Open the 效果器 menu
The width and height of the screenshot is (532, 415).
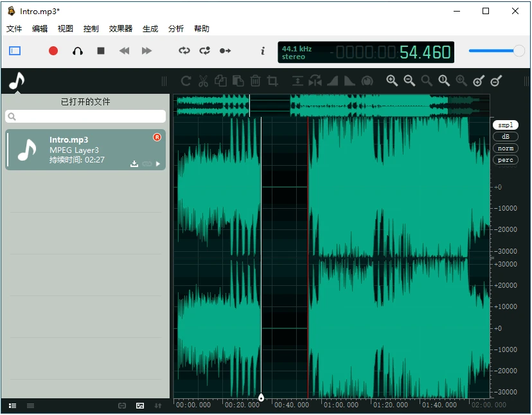(x=120, y=28)
